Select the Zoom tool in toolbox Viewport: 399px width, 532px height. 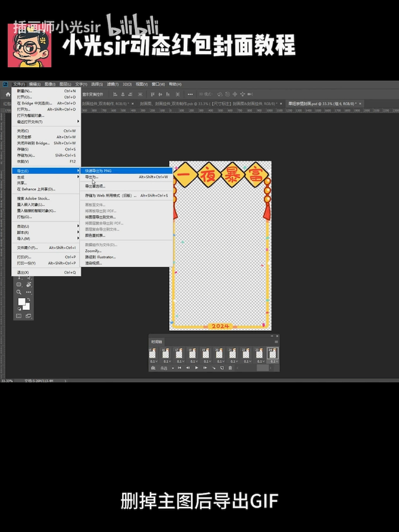(x=19, y=292)
